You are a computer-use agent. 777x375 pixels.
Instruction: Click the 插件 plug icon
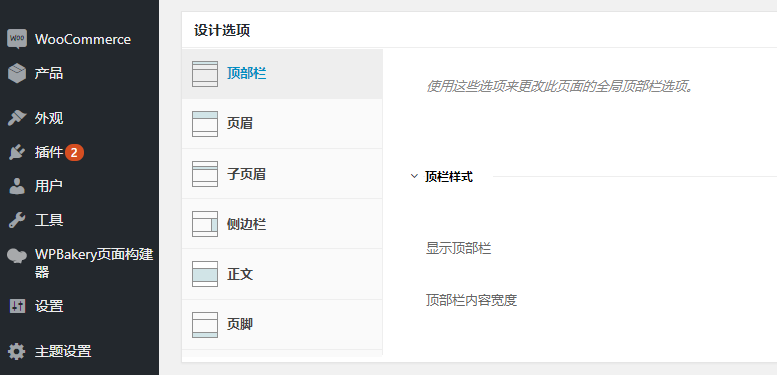click(17, 153)
